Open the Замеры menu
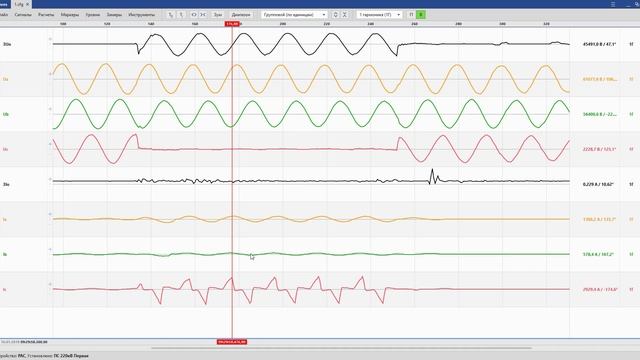640x360 pixels. (114, 15)
